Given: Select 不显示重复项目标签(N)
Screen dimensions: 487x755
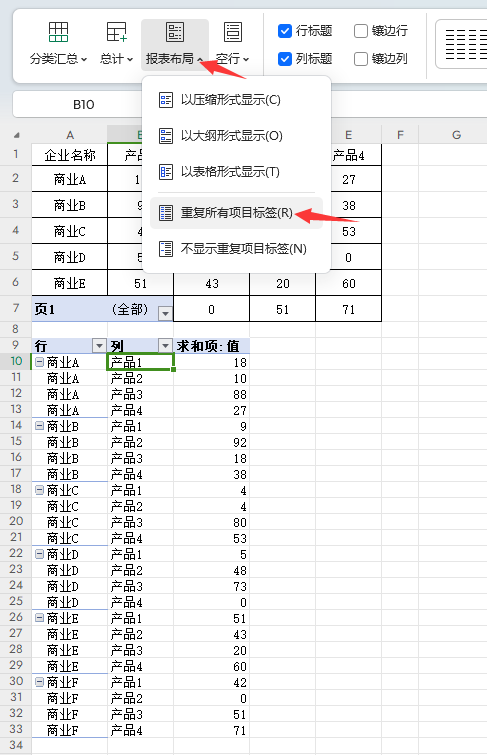Looking at the screenshot, I should pyautogui.click(x=236, y=249).
